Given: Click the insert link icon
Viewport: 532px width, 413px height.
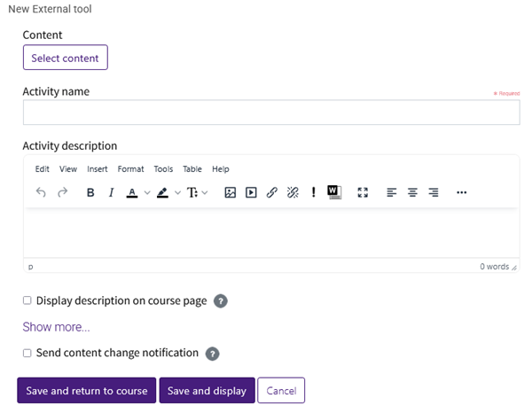Looking at the screenshot, I should pos(272,192).
